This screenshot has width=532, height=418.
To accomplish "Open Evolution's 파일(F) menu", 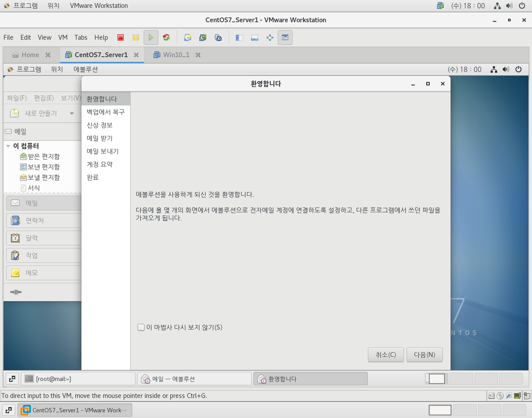I will point(17,98).
